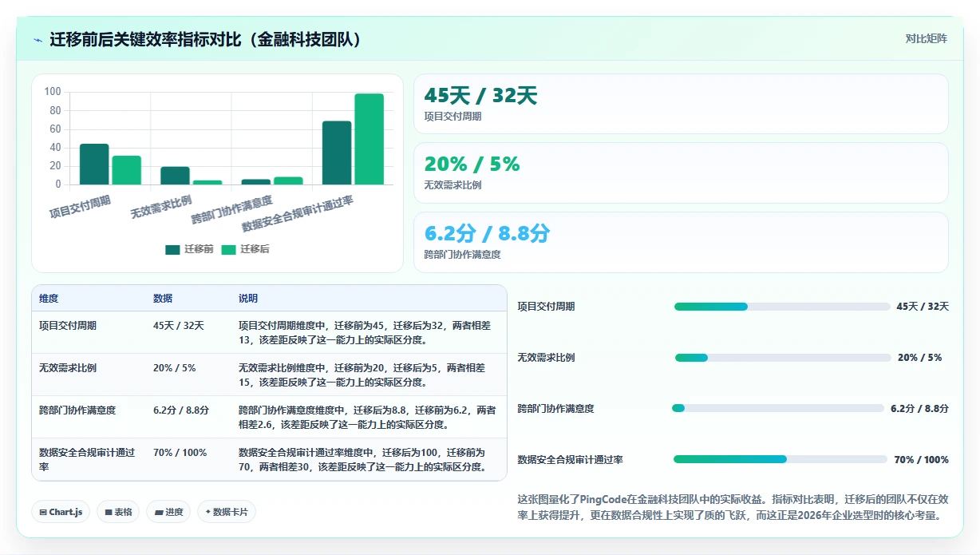This screenshot has height=555, width=980.
Task: Click the 跨部门协作满意度 progress bar
Action: [x=778, y=408]
